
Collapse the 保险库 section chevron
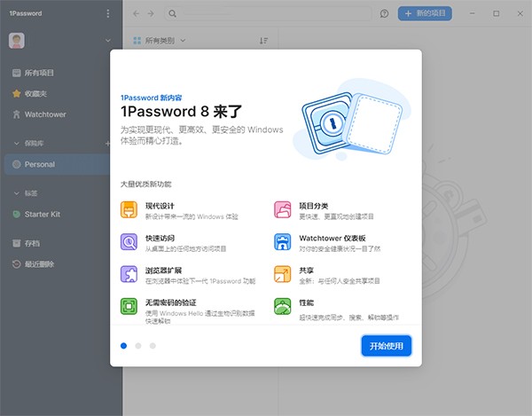[x=16, y=143]
